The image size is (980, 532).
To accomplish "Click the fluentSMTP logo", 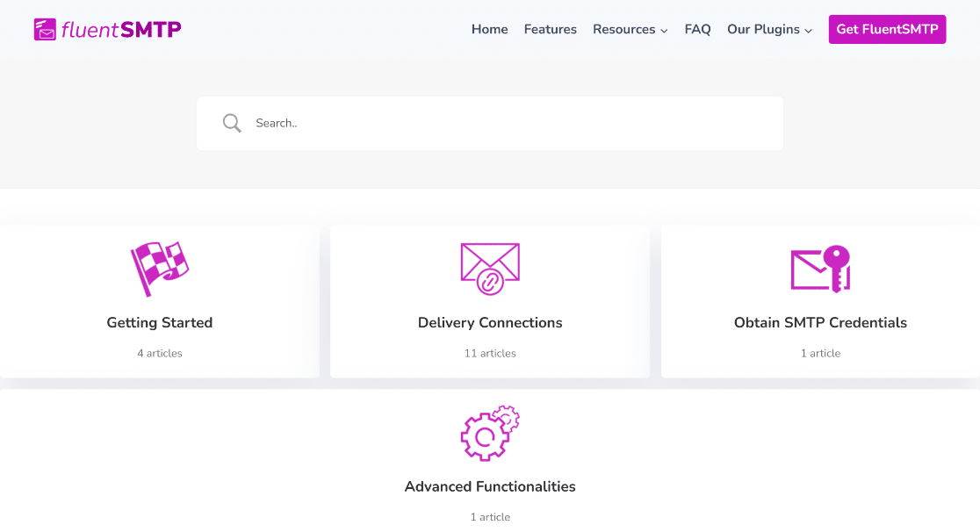I will pos(107,29).
